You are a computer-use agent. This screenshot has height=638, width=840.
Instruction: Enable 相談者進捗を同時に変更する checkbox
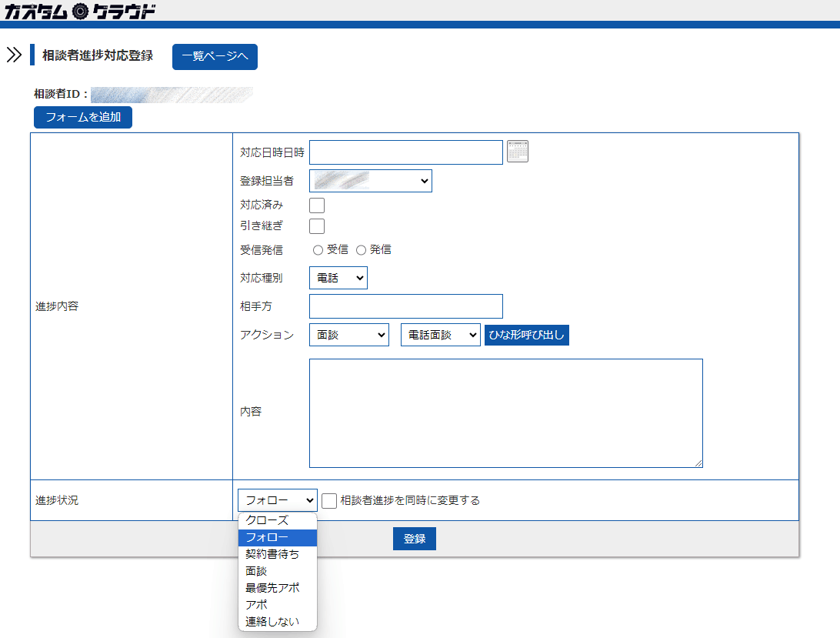329,501
